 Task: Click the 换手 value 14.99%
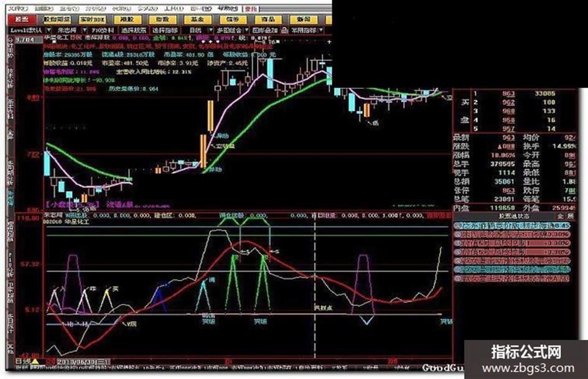tap(564, 146)
